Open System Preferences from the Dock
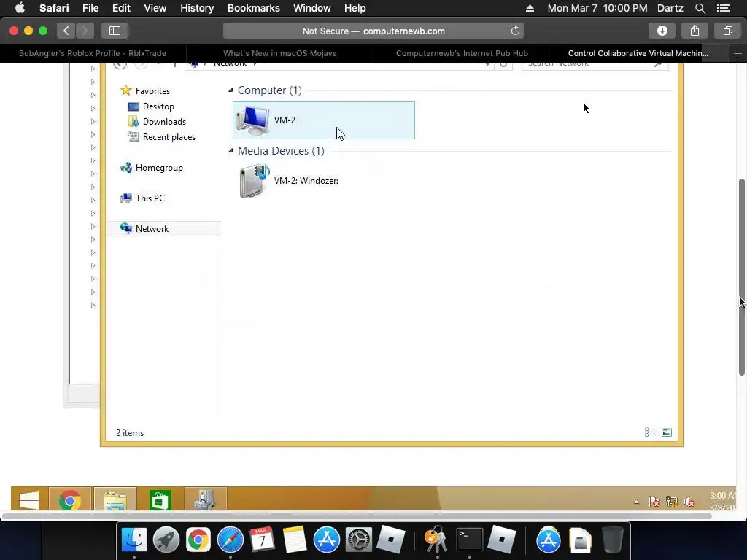Image resolution: width=747 pixels, height=560 pixels. pos(358,540)
